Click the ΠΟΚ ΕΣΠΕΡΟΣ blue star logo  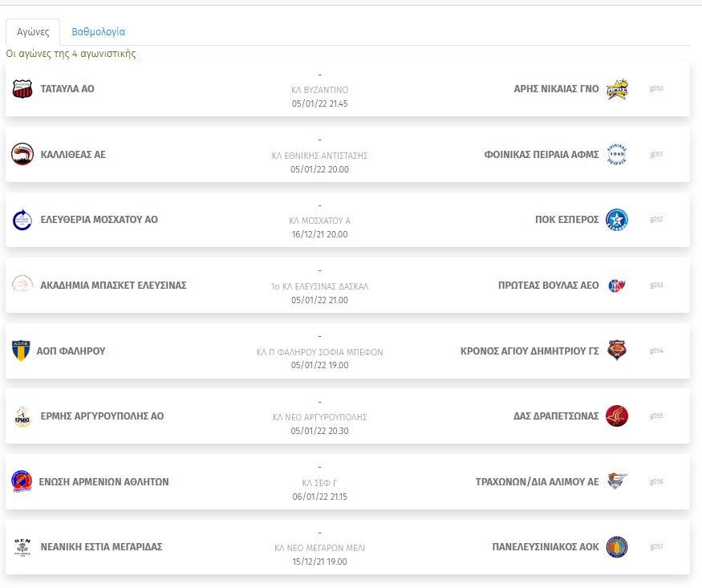(x=617, y=220)
